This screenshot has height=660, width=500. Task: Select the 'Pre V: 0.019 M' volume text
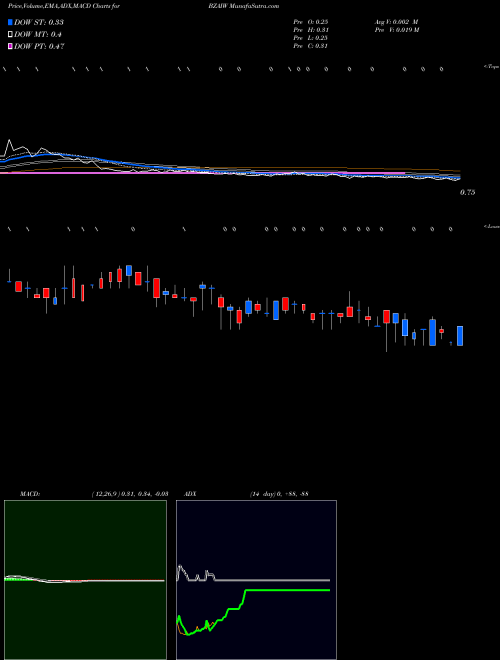point(396,30)
